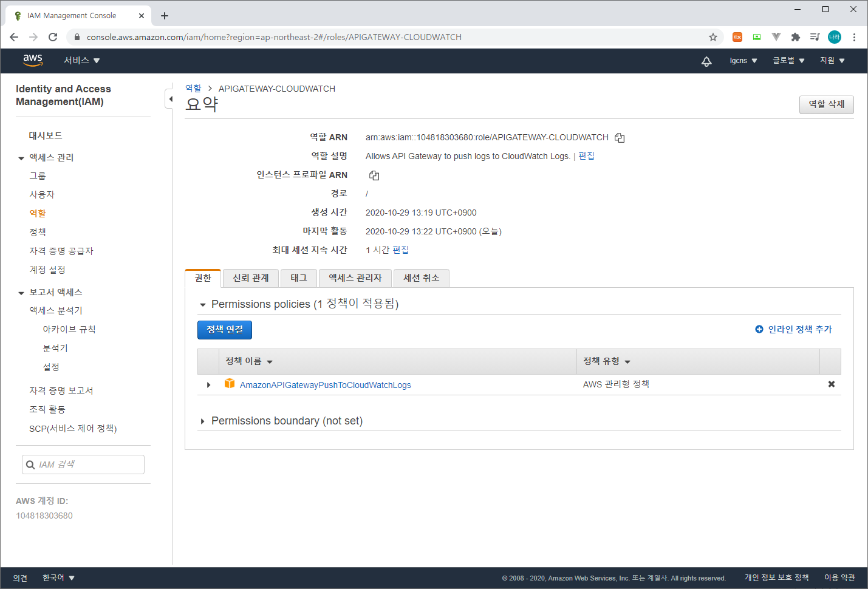The width and height of the screenshot is (868, 589).
Task: Open 조직 활동 in the sidebar
Action: (47, 410)
